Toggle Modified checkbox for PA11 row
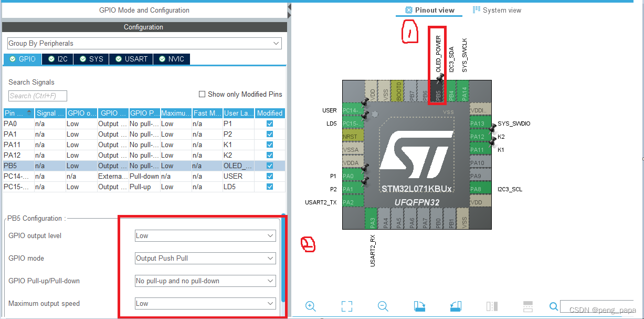The height and width of the screenshot is (319, 644). pos(270,145)
